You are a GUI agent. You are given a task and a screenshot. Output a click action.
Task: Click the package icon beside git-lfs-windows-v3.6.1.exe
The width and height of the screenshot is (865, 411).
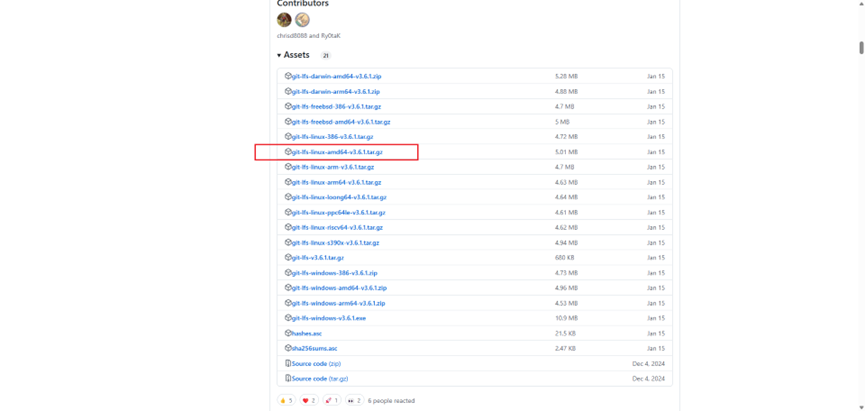[x=287, y=318]
